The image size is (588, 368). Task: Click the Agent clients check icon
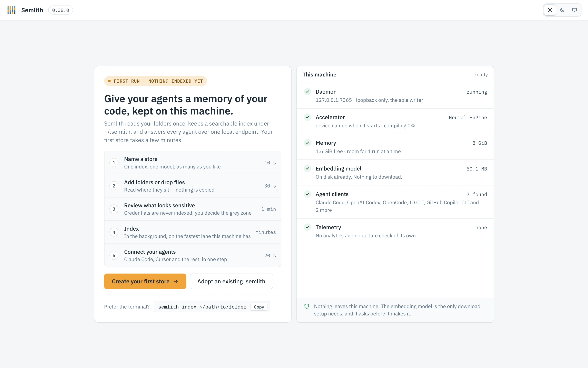click(307, 194)
